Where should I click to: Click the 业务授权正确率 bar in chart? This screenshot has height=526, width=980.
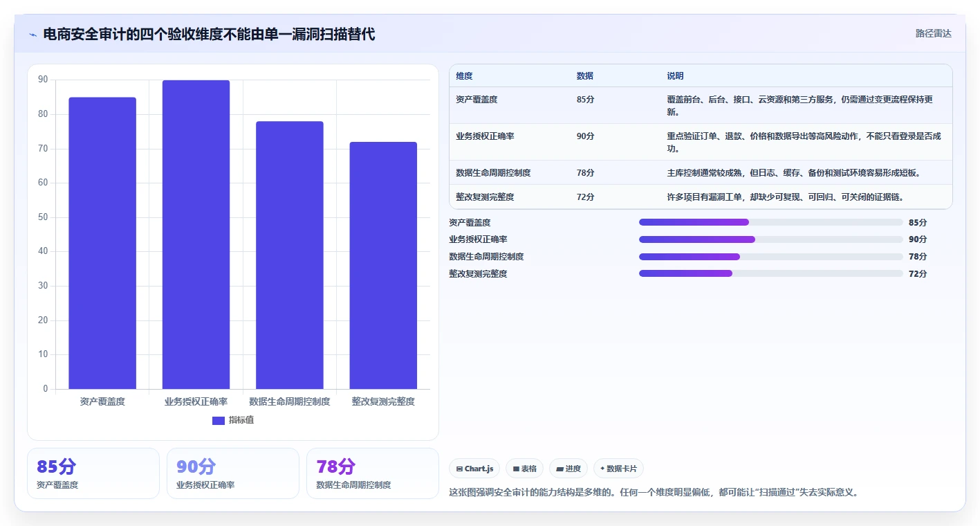pos(196,235)
